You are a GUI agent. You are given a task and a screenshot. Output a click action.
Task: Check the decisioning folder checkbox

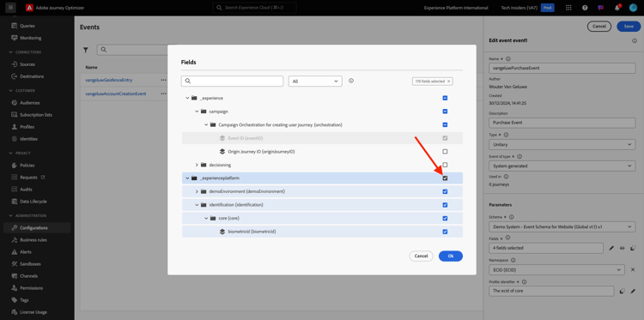pyautogui.click(x=445, y=165)
